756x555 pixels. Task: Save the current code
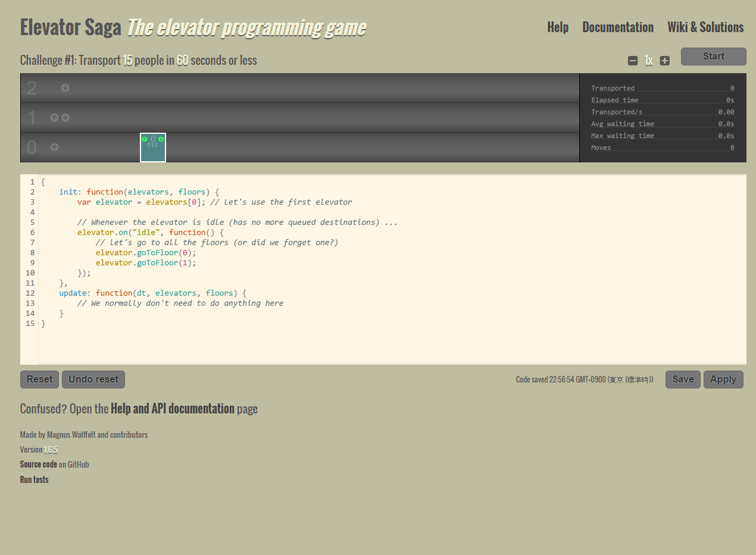pos(683,380)
